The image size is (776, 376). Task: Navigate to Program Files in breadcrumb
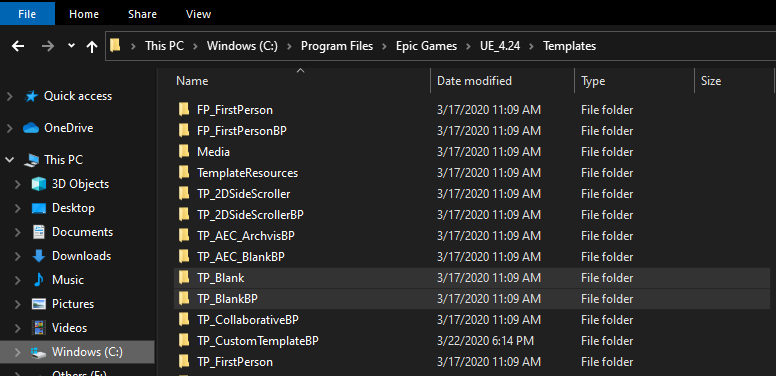(x=337, y=46)
